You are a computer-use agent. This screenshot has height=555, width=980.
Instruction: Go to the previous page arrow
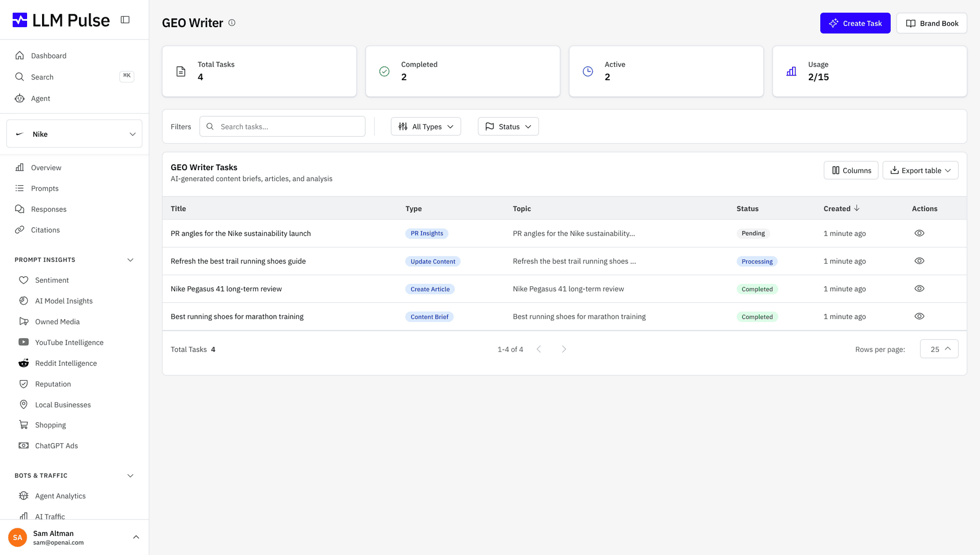coord(538,349)
